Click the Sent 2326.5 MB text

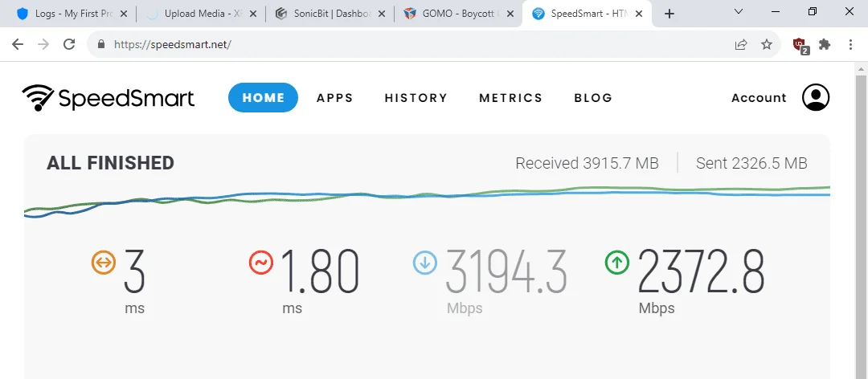tap(751, 163)
